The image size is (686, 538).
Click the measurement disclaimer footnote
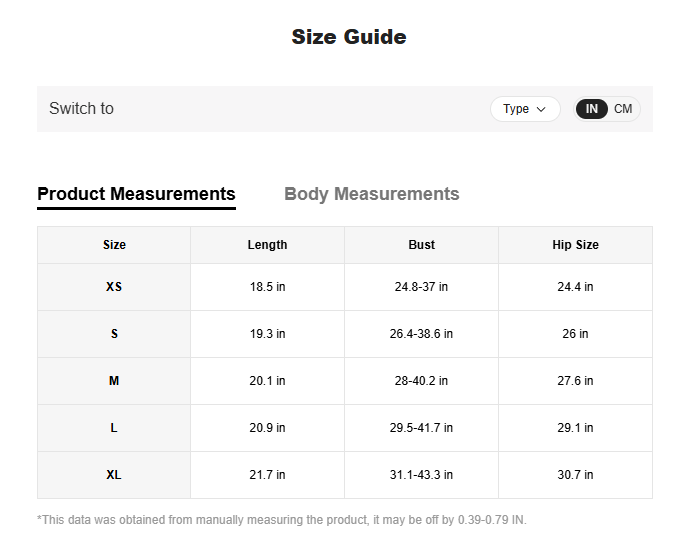click(x=281, y=520)
